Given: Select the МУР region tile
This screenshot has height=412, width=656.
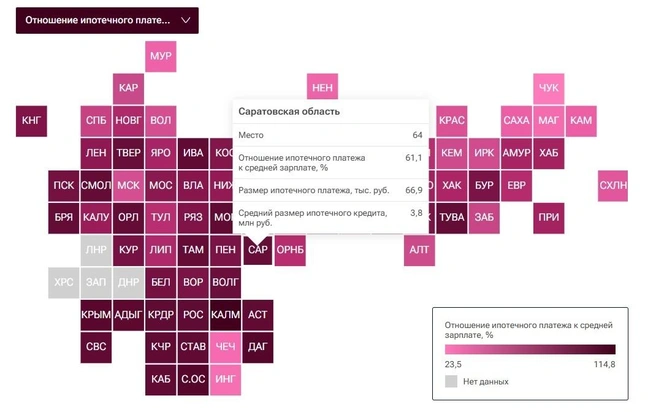Looking at the screenshot, I should 160,56.
